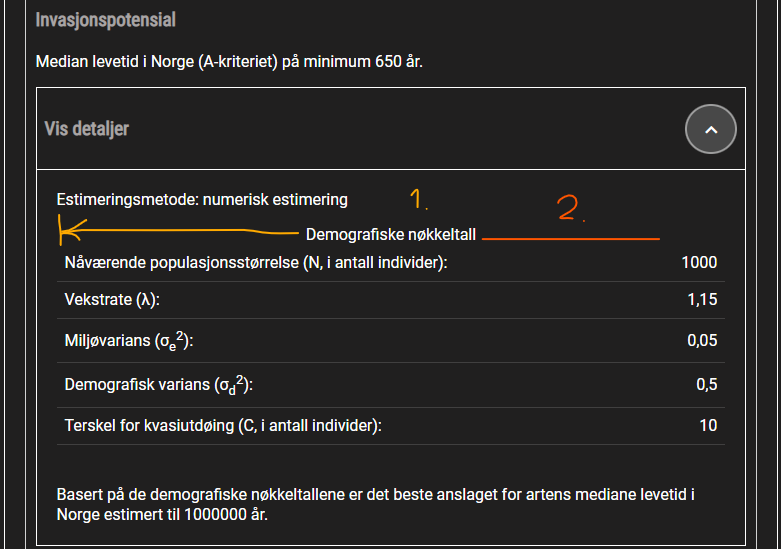Click the 'Basert på de demografiske nøkkeltallene' paragraph

pyautogui.click(x=376, y=504)
